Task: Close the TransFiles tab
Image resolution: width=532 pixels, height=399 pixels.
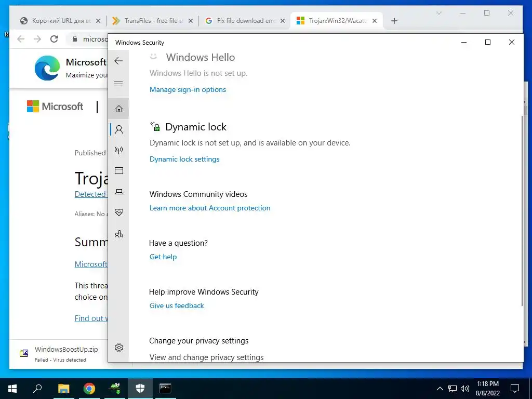Action: coord(191,21)
